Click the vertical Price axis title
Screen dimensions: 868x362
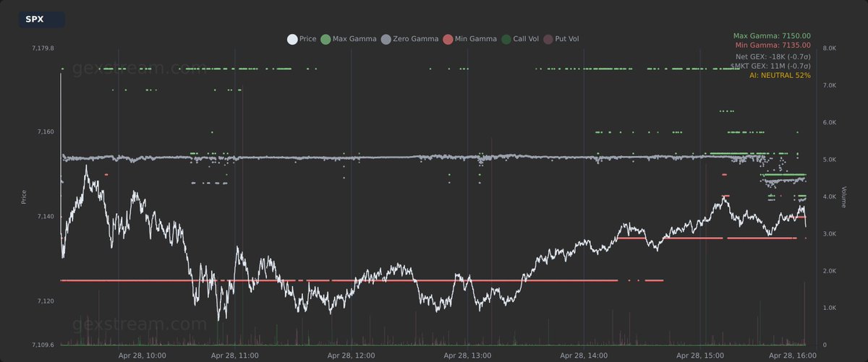pos(24,197)
